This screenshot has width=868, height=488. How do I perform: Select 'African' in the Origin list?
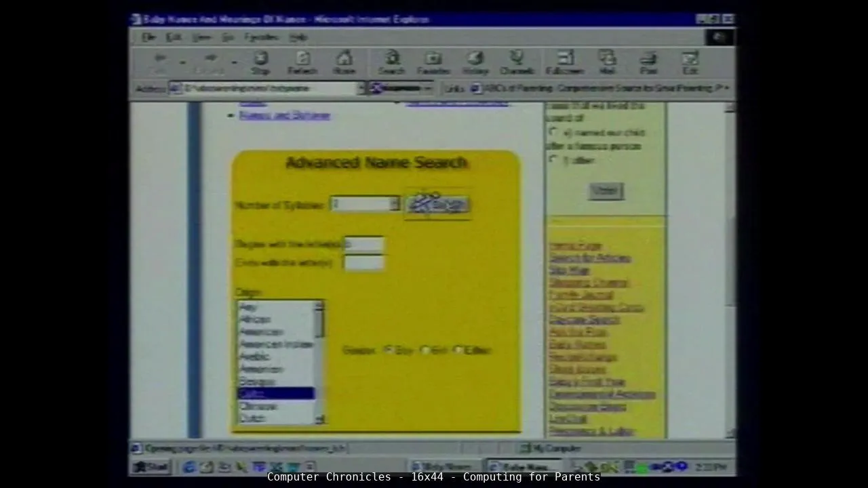[x=255, y=319]
